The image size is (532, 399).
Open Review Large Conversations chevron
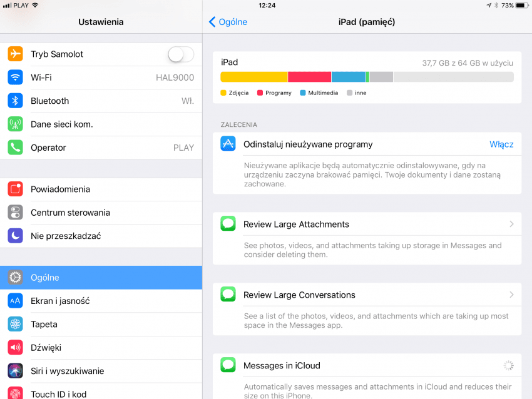[x=511, y=295]
